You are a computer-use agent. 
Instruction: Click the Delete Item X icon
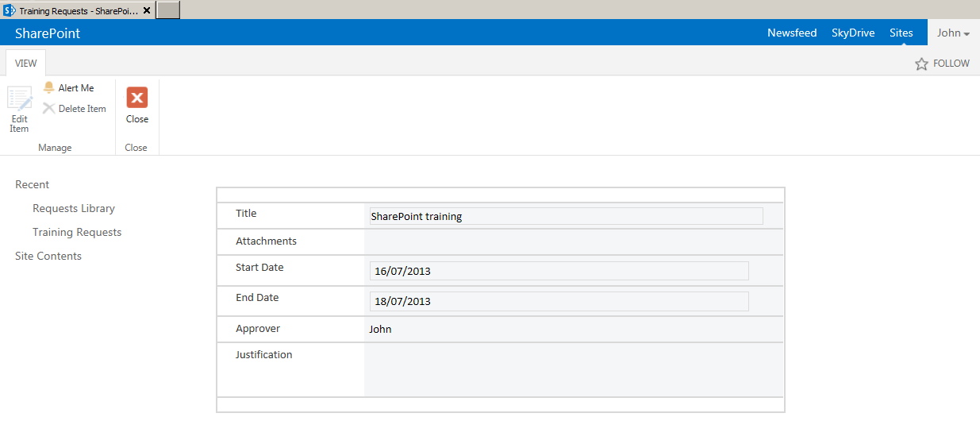tap(49, 109)
